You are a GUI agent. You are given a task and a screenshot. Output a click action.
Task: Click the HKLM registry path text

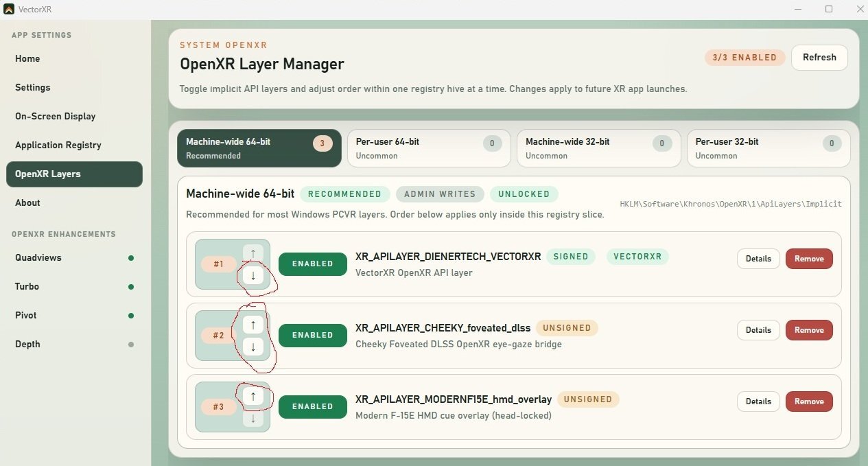tap(731, 204)
